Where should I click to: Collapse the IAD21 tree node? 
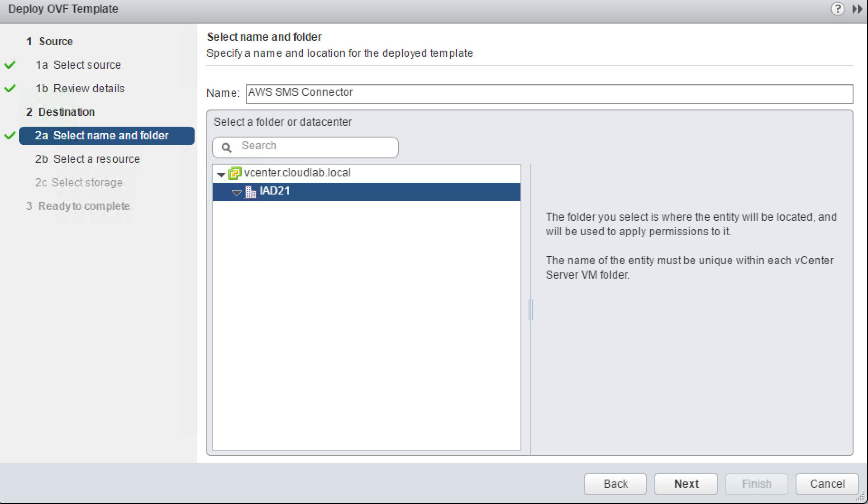(236, 192)
